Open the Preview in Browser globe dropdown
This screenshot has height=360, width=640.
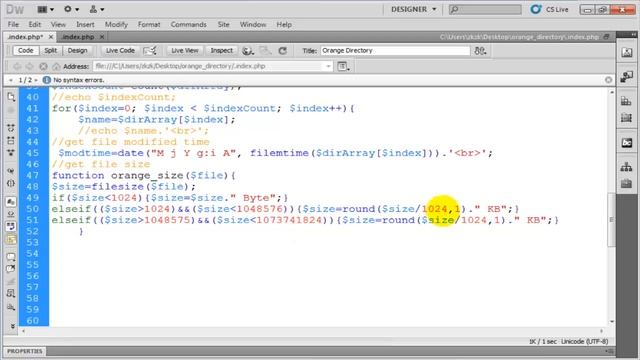click(x=247, y=51)
